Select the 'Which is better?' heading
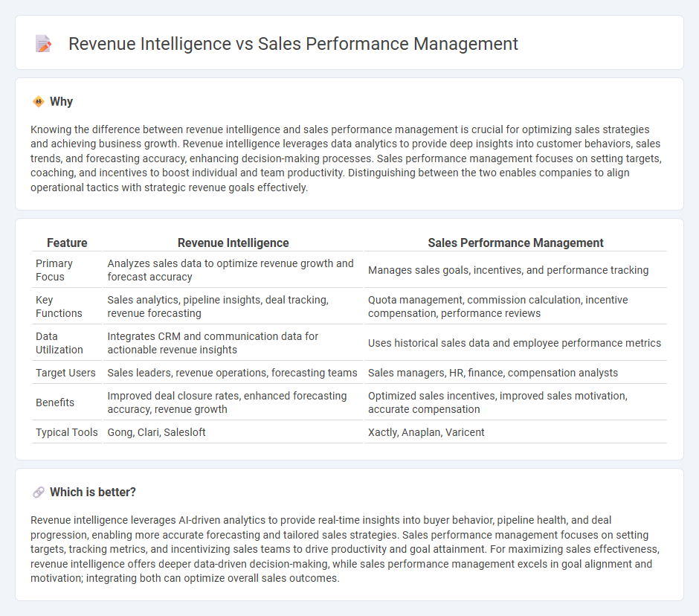The width and height of the screenshot is (699, 616). coord(93,492)
